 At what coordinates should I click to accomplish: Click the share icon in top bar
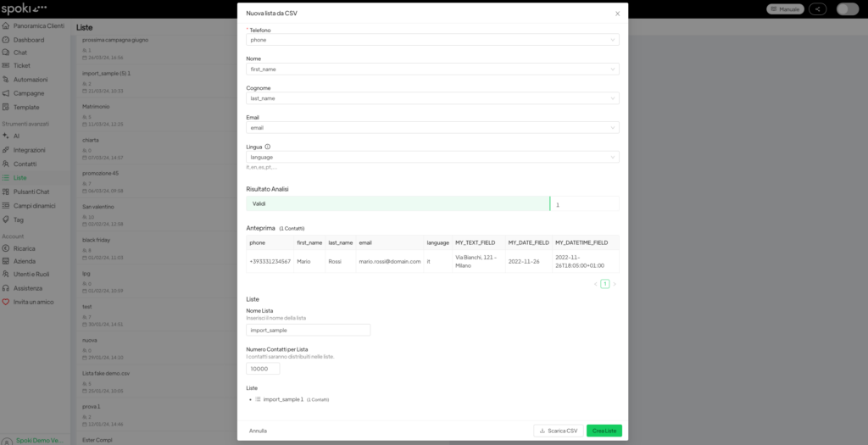pos(818,9)
